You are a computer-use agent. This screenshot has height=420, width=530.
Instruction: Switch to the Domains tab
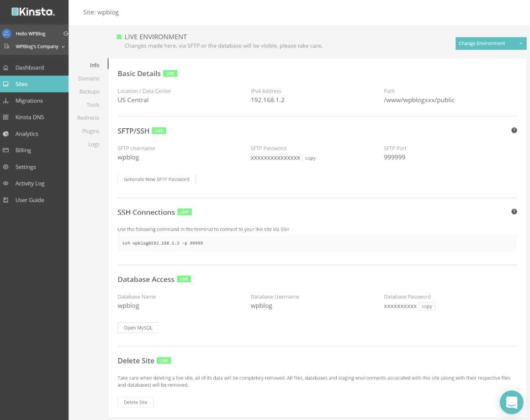(89, 79)
